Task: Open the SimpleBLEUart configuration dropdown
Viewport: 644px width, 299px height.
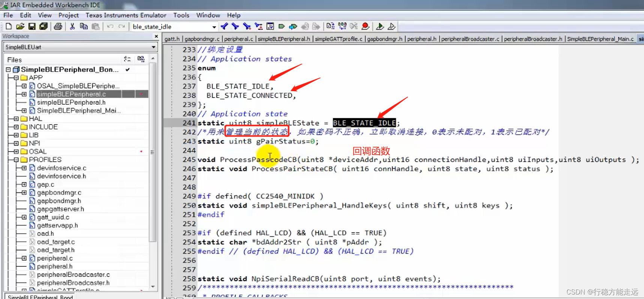Action: [153, 47]
